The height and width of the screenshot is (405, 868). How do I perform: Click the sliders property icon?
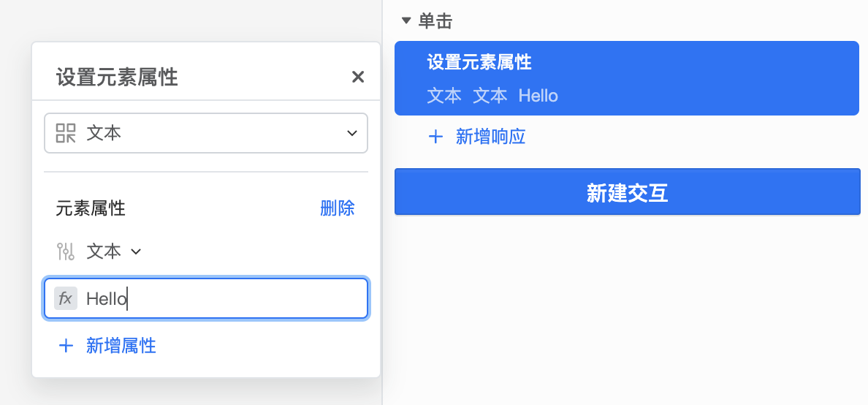click(x=66, y=251)
